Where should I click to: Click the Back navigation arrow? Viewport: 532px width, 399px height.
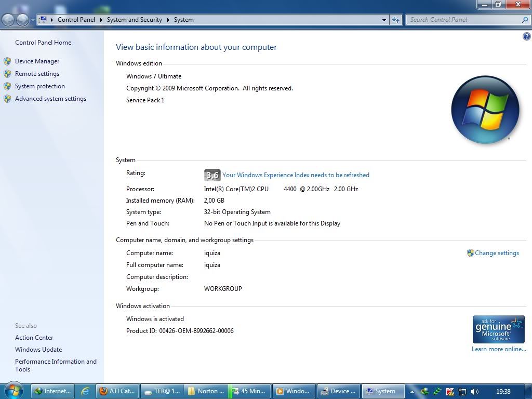8,20
